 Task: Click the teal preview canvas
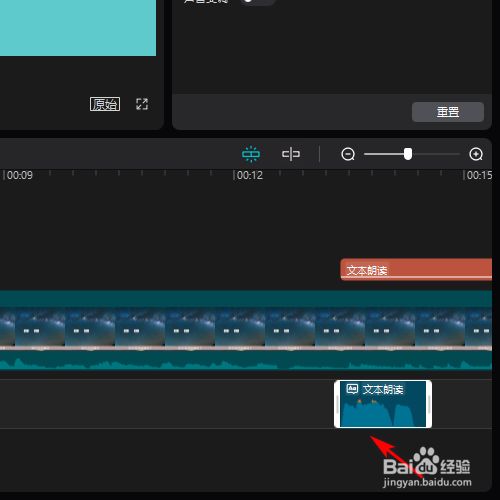tap(78, 28)
